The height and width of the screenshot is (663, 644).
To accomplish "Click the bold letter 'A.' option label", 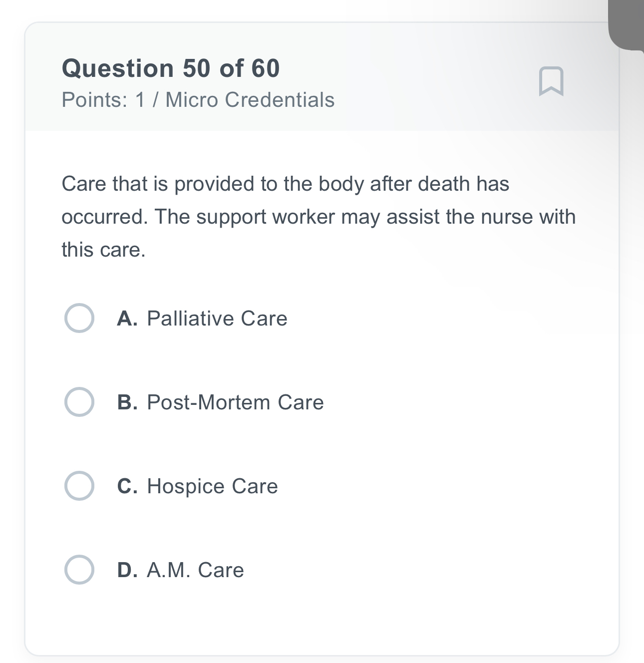I will pyautogui.click(x=127, y=319).
